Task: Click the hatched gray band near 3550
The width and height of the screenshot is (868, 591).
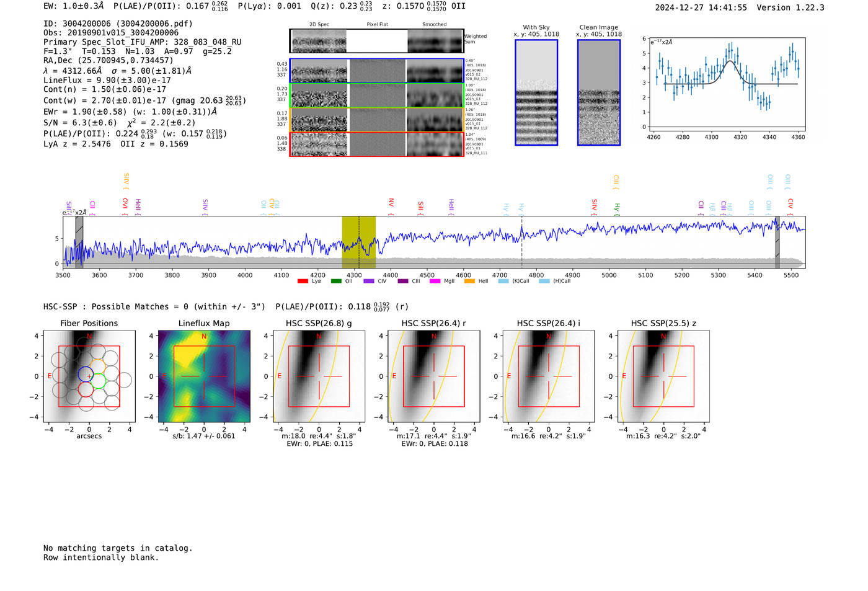Action: click(x=79, y=242)
